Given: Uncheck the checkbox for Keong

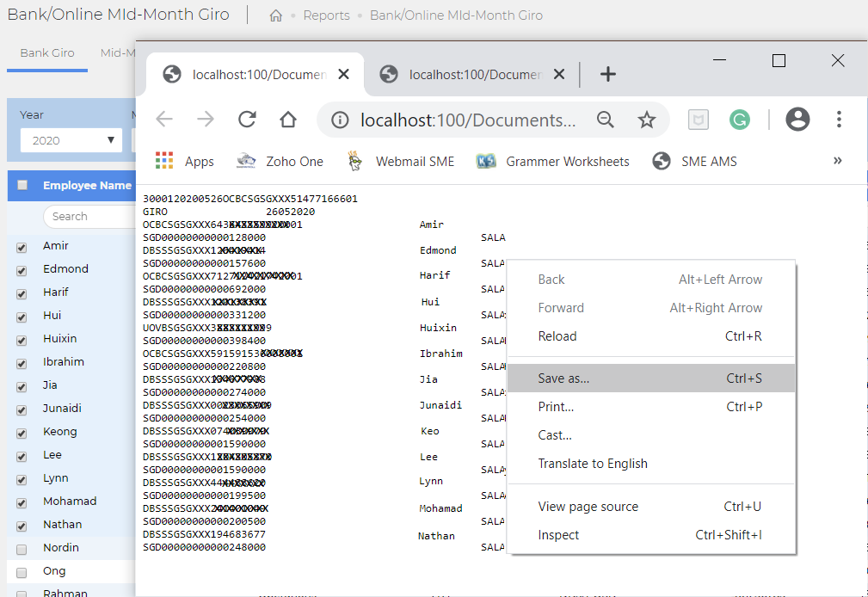Looking at the screenshot, I should 22,434.
